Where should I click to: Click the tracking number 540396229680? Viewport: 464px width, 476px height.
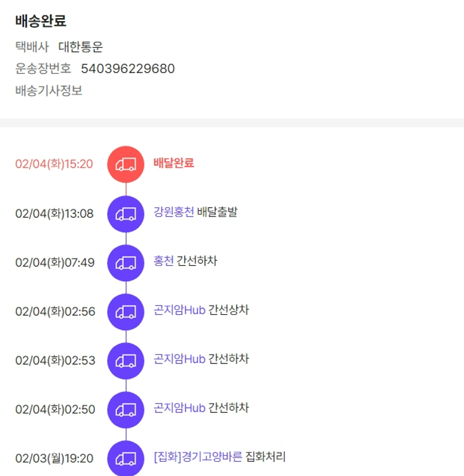(x=128, y=69)
